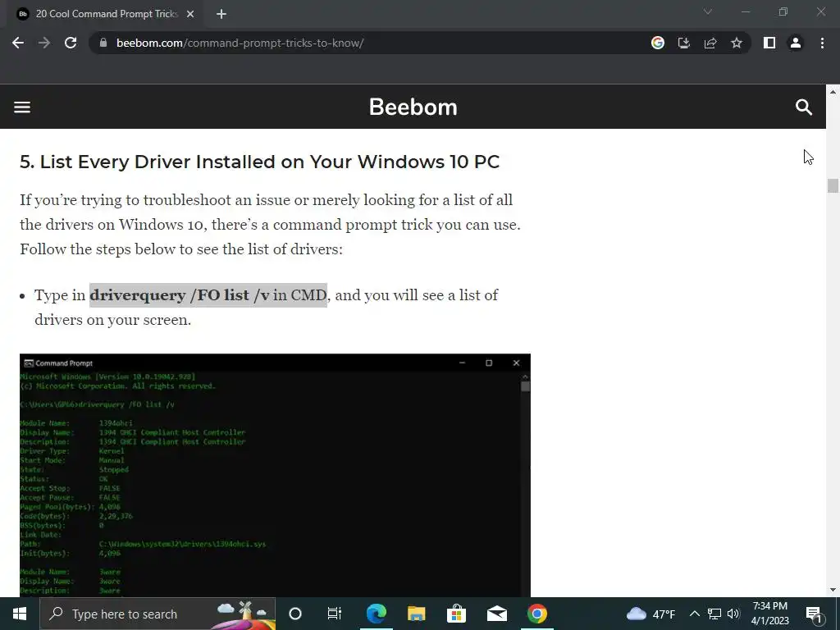Open the notification center icon
The height and width of the screenshot is (630, 840).
click(815, 614)
